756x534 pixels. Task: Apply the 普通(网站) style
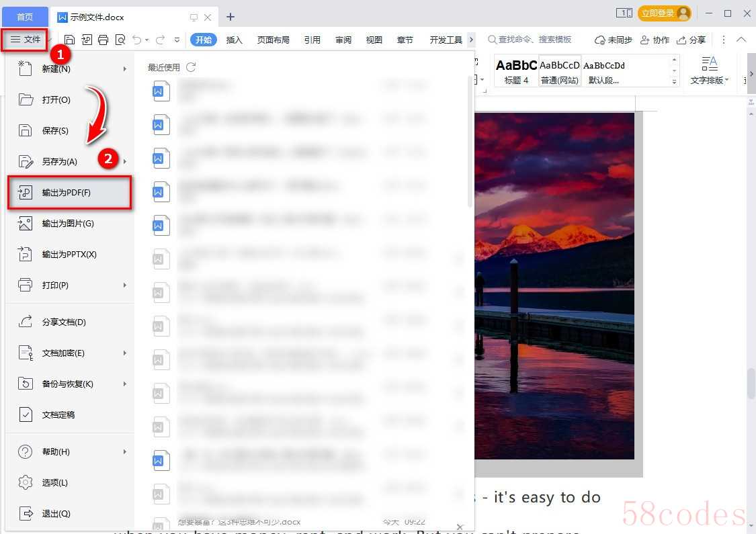point(559,71)
